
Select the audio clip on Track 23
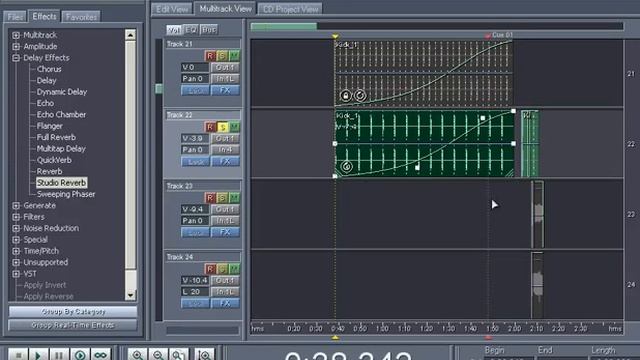pos(538,214)
